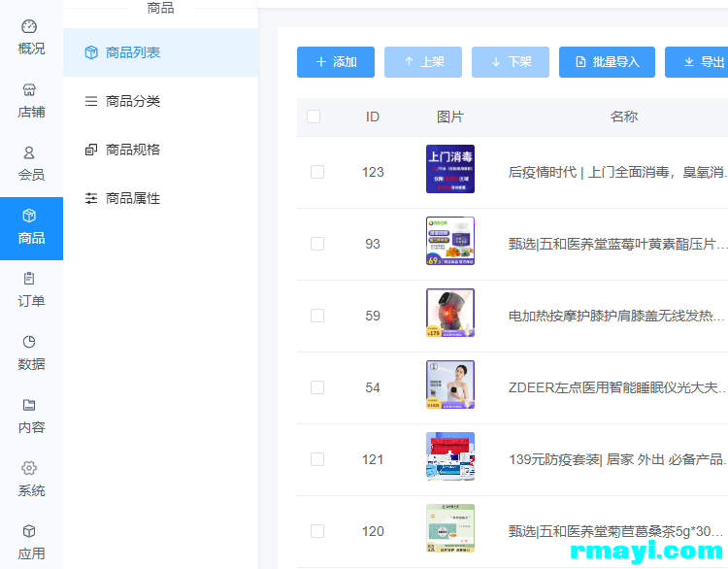This screenshot has width=728, height=569.
Task: Select 商品规格 in the submenu
Action: pos(132,150)
